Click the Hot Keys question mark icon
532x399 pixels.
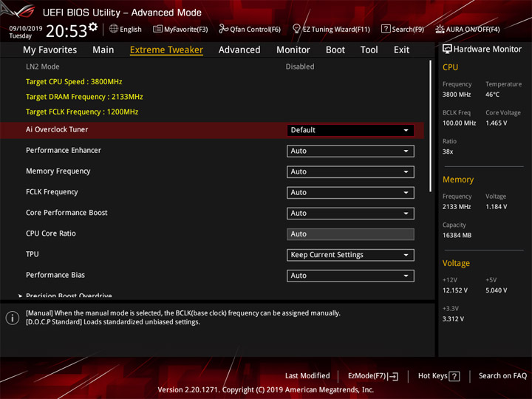point(454,376)
